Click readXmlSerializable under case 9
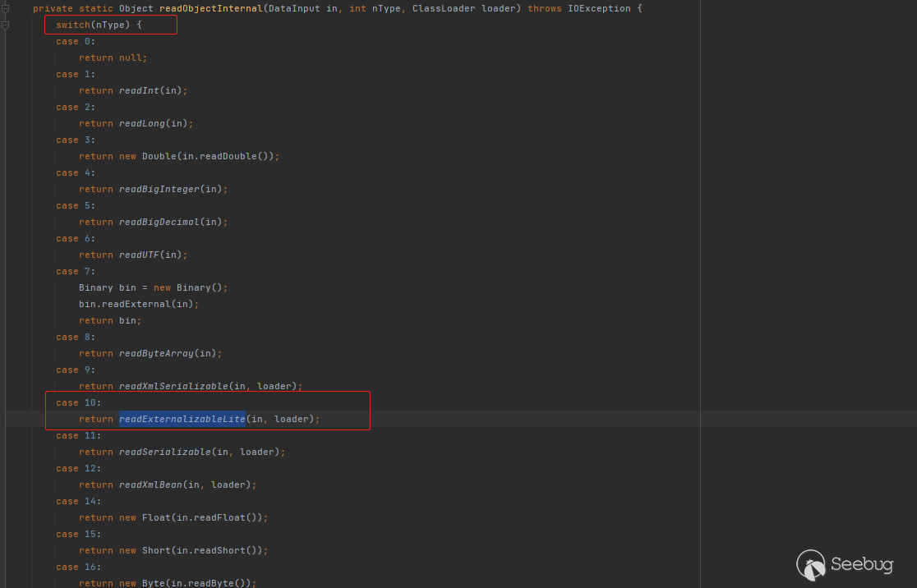The width and height of the screenshot is (917, 588). [173, 386]
